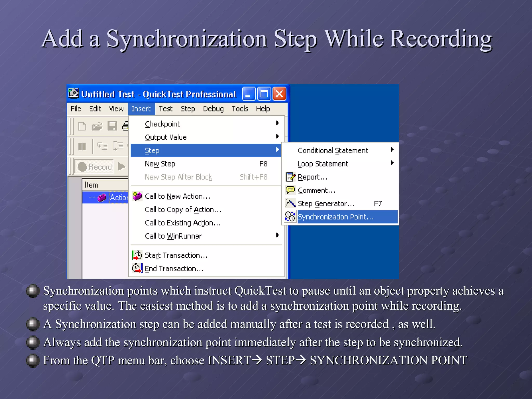The width and height of the screenshot is (532, 399).
Task: Close the QuickTest Professional window
Action: tap(279, 94)
